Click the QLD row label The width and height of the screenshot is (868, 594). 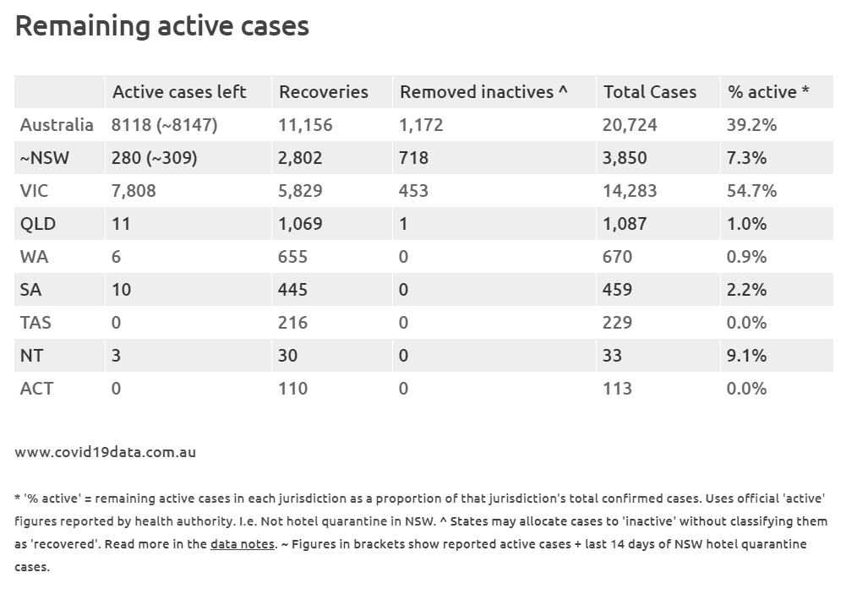click(39, 224)
